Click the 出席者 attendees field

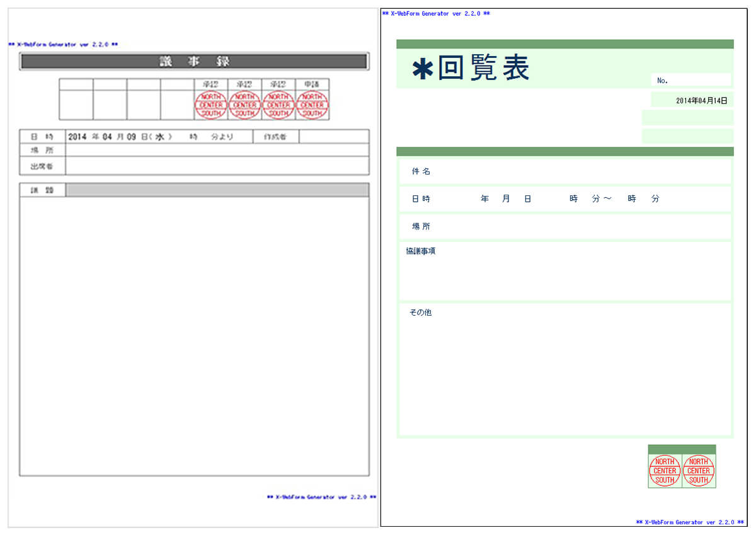[217, 166]
